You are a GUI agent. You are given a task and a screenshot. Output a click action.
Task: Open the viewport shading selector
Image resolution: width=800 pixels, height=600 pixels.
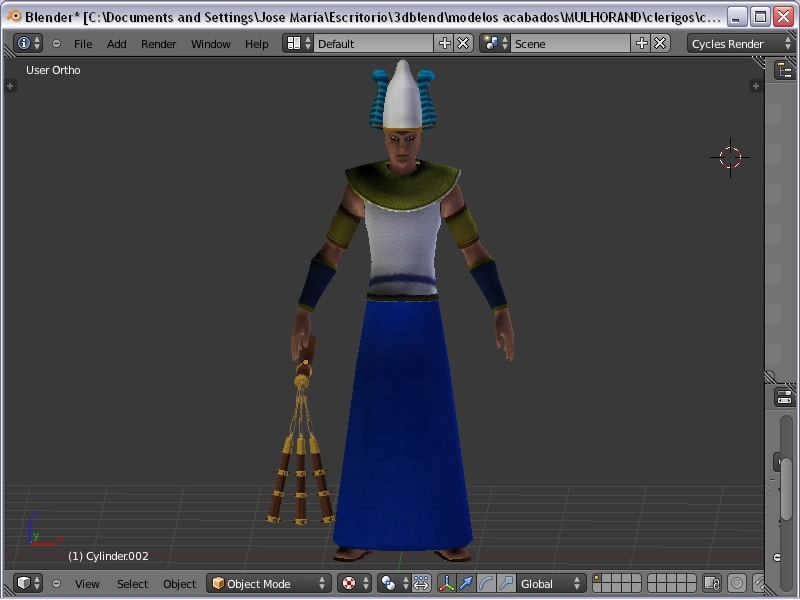[x=355, y=583]
